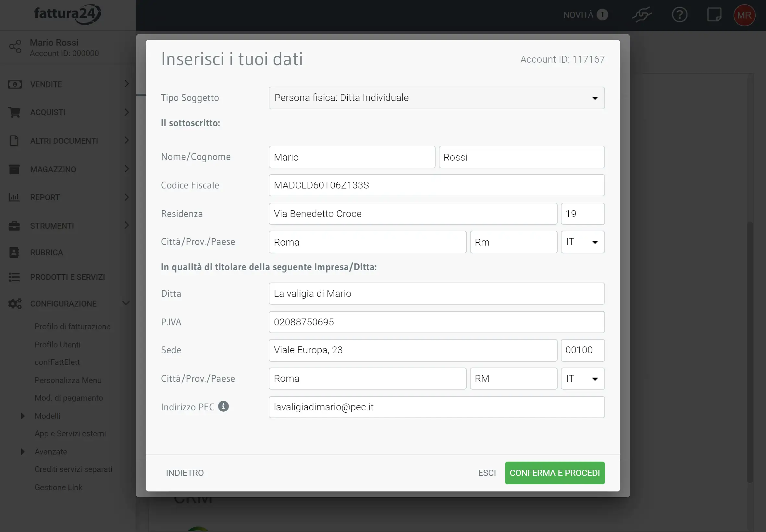The height and width of the screenshot is (532, 766).
Task: Open the share/network icon beside Mario Rossi
Action: 15,47
